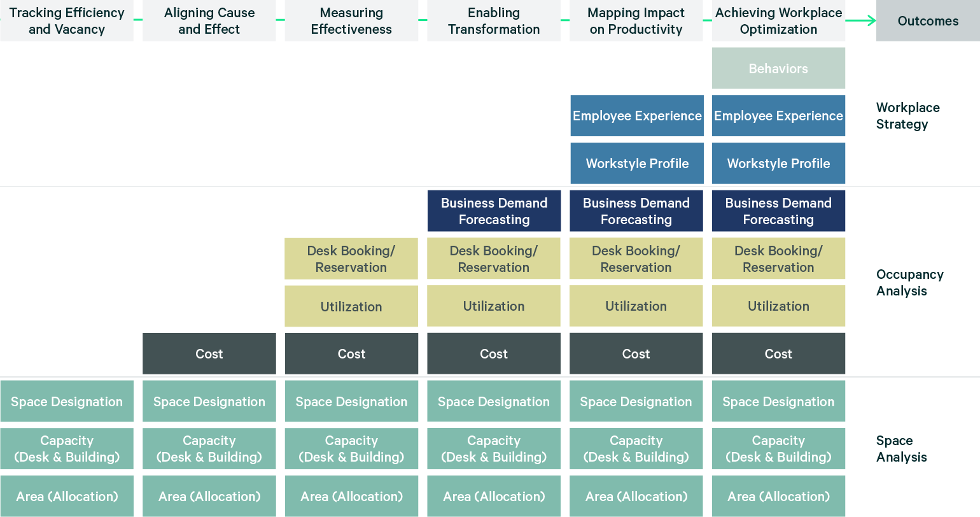980x517 pixels.
Task: Click Area (Allocation) under Measuring Effectiveness
Action: (x=351, y=496)
